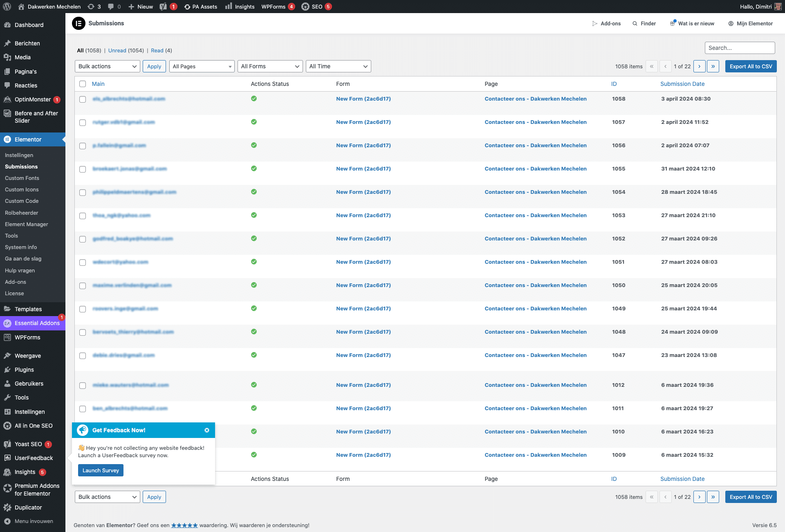Viewport: 785px width, 532px height.
Task: Click the Elementor logo beside Submissions title
Action: point(78,23)
